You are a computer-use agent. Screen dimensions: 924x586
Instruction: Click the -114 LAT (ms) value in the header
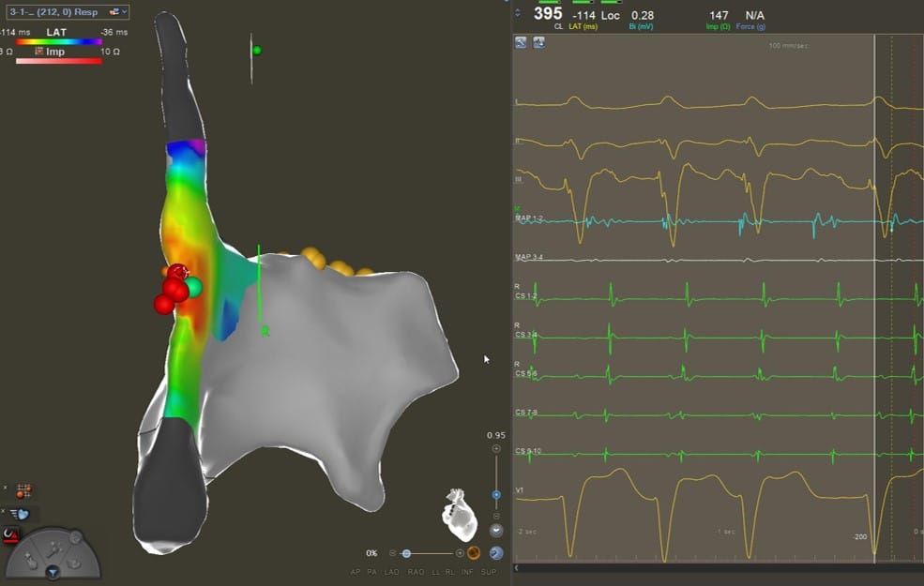583,15
